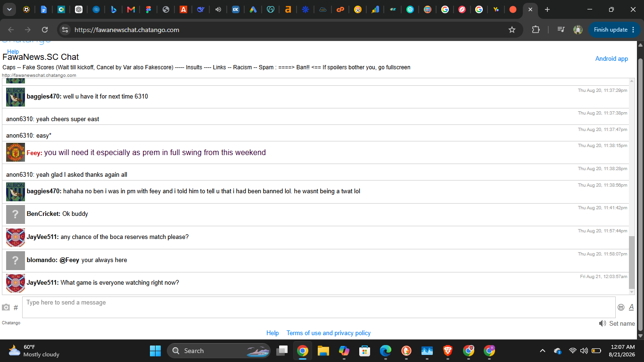Open the Windows Start menu

pos(155,351)
